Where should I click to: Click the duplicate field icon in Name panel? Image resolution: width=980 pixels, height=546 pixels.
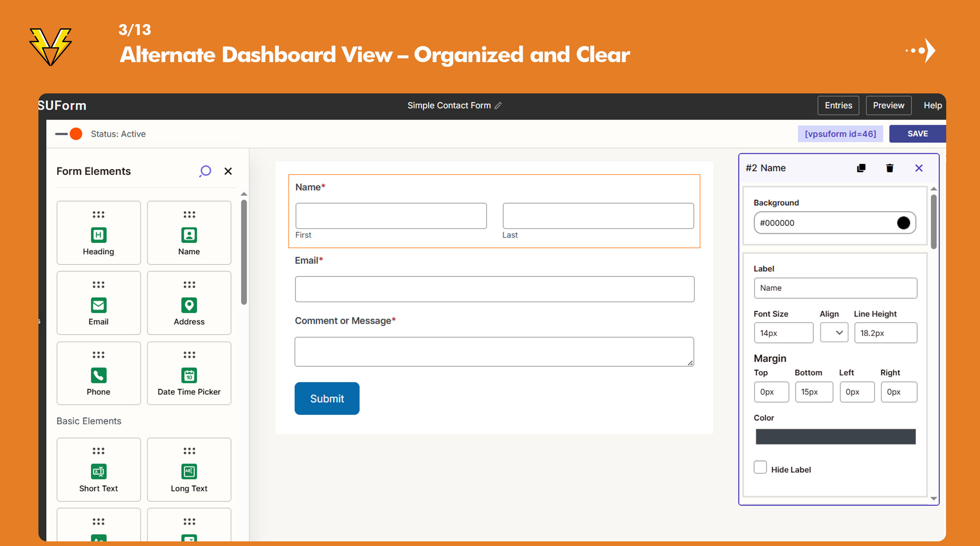[861, 168]
